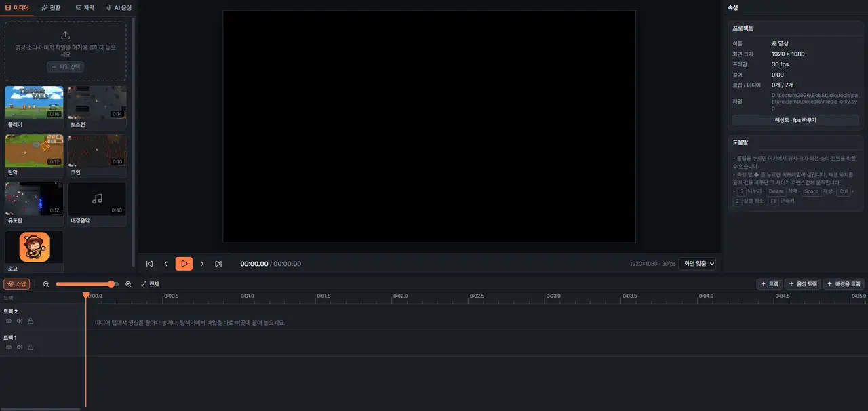
Task: Click the upload arrow icon in drop zone
Action: click(x=65, y=35)
